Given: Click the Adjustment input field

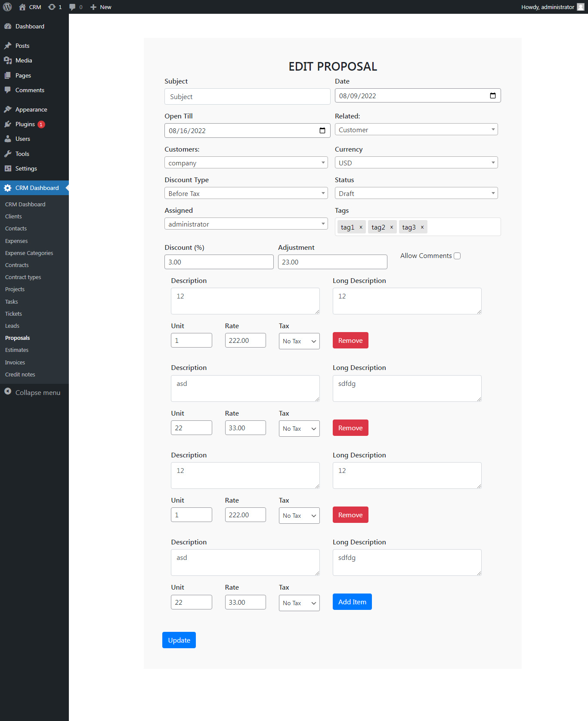Looking at the screenshot, I should [x=333, y=262].
